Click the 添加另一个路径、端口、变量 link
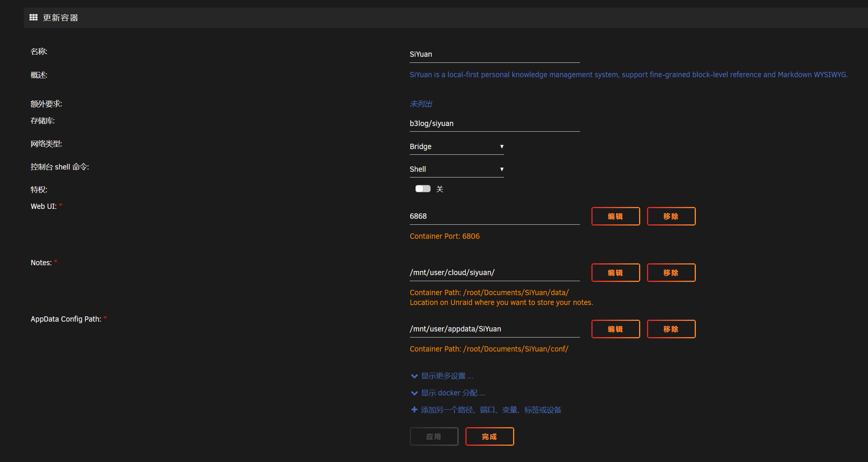868x462 pixels. (491, 410)
